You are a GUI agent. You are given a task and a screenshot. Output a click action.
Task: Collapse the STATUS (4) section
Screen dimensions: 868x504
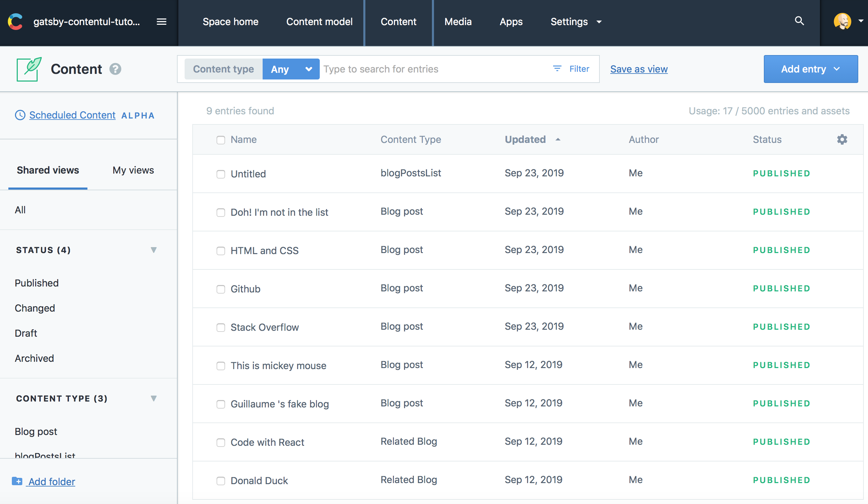(x=153, y=250)
